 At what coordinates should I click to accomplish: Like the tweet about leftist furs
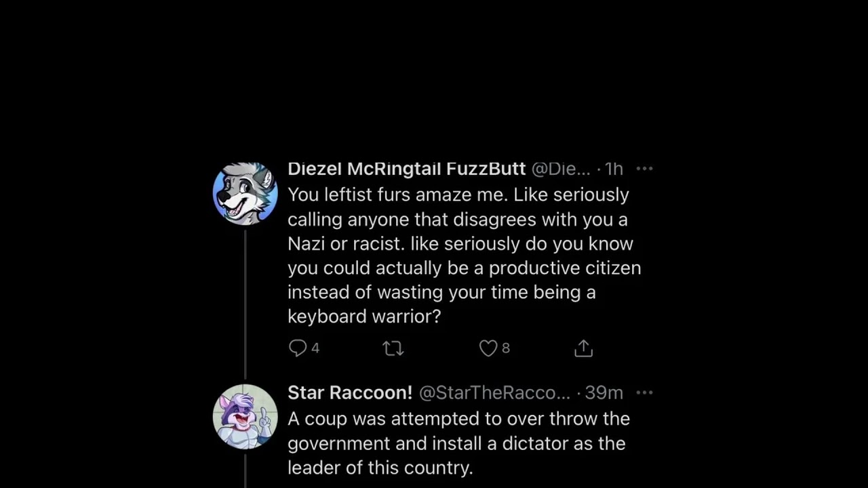click(488, 348)
